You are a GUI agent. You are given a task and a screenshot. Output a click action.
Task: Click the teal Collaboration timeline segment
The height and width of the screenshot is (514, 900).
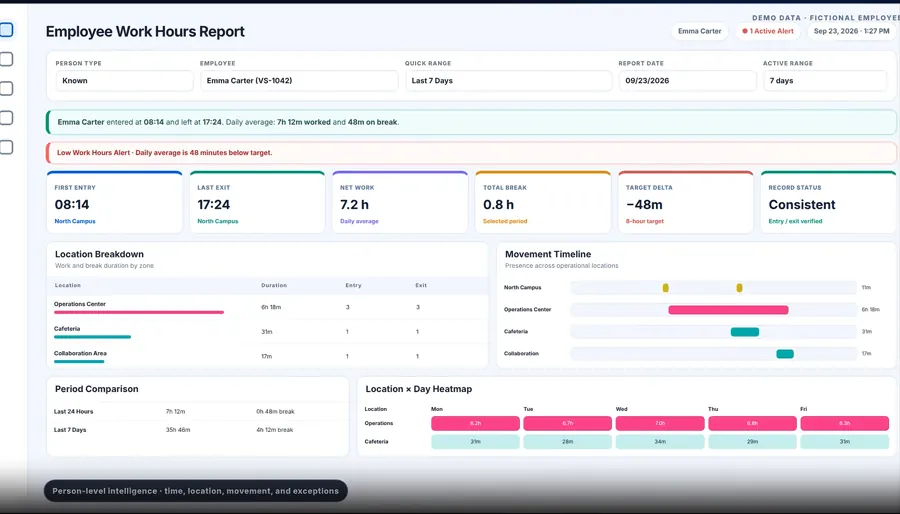pos(785,354)
